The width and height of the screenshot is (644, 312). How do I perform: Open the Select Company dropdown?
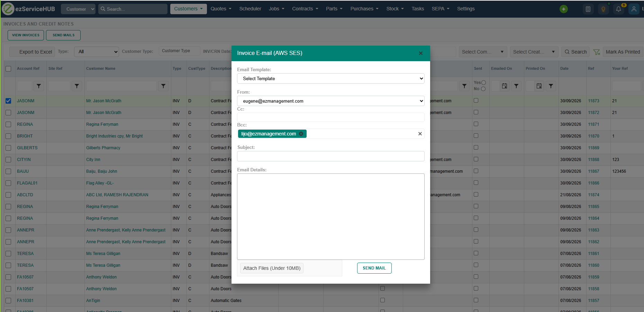[x=483, y=52]
